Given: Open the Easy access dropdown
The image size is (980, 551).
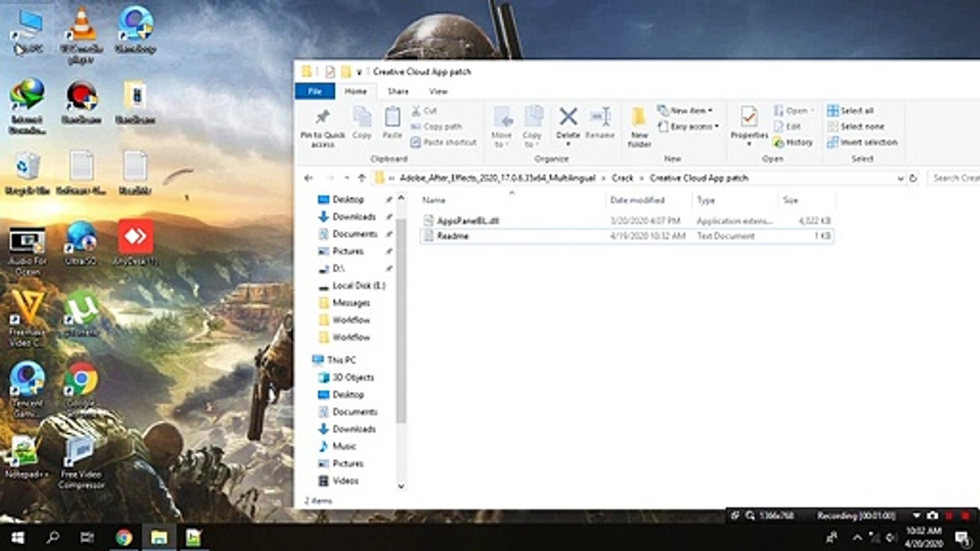Looking at the screenshot, I should 688,126.
